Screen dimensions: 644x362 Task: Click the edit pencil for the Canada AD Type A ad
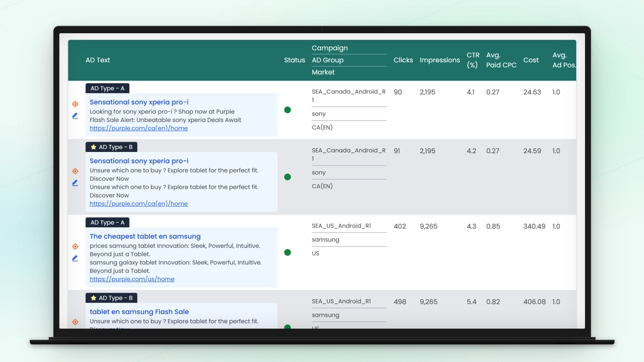click(75, 116)
